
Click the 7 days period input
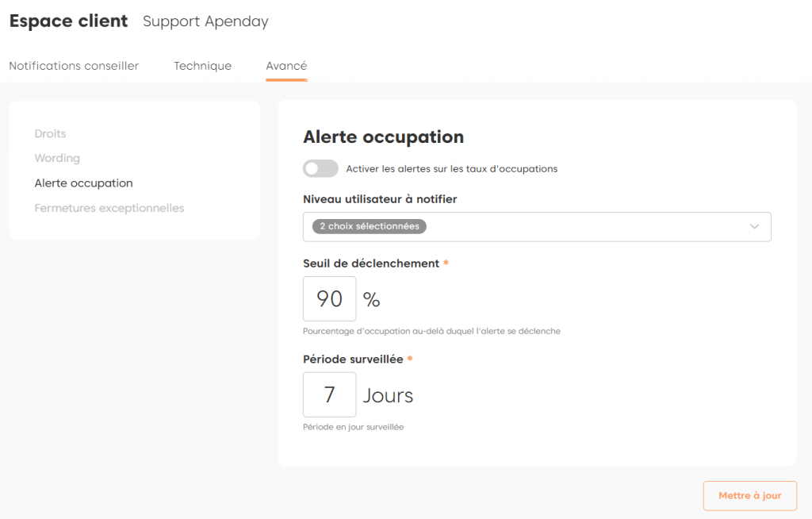[x=329, y=394]
